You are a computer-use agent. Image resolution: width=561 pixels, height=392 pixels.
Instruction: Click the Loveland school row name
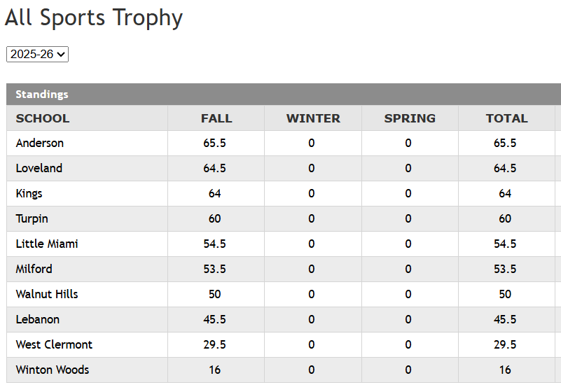[39, 168]
